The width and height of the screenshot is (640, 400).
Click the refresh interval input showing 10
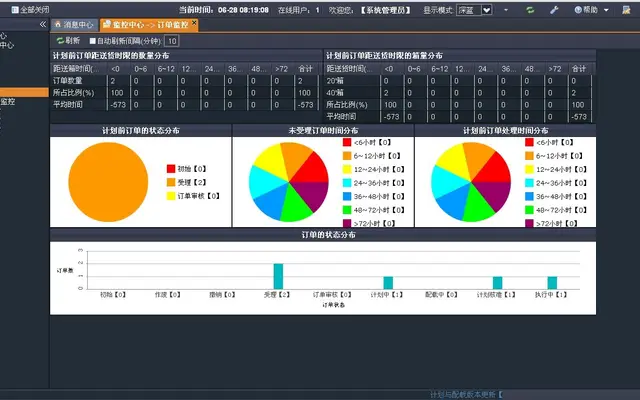click(172, 41)
